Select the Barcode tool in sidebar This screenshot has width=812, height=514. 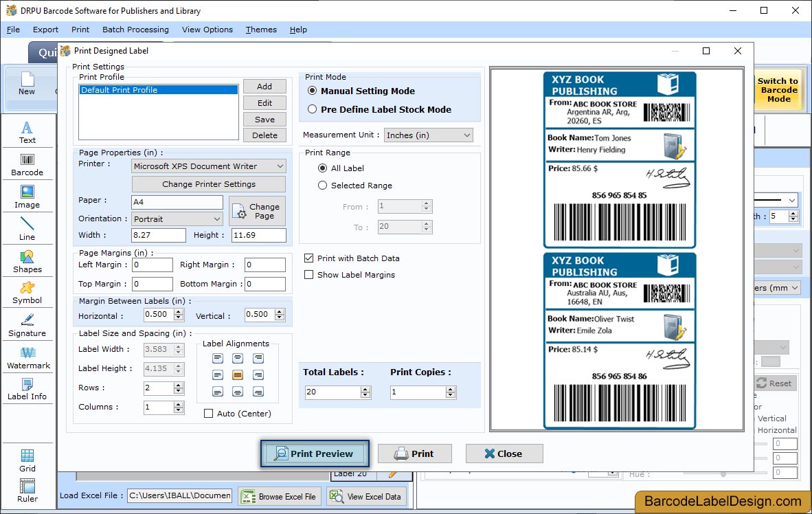tap(27, 165)
